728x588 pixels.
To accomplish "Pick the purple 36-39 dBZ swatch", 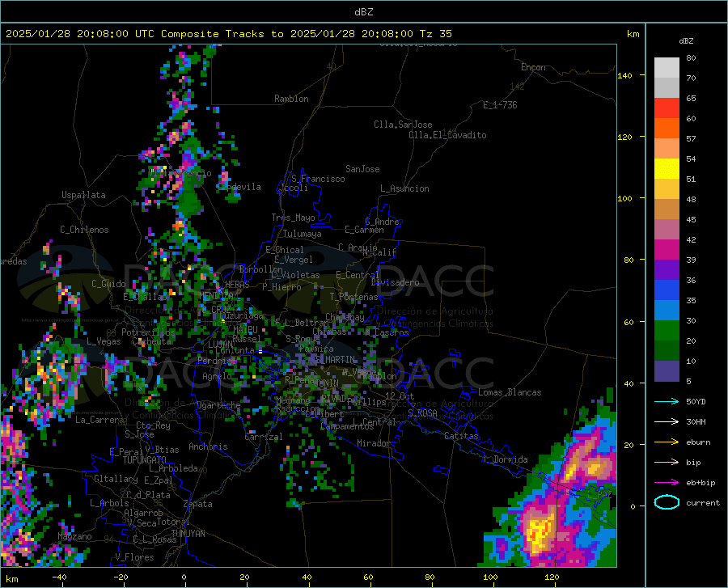I will tap(667, 270).
